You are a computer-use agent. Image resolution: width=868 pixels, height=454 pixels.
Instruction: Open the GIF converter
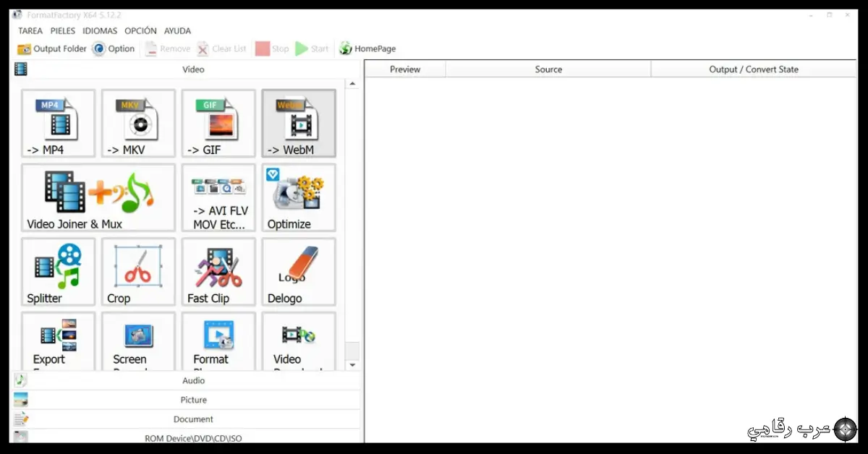[218, 123]
